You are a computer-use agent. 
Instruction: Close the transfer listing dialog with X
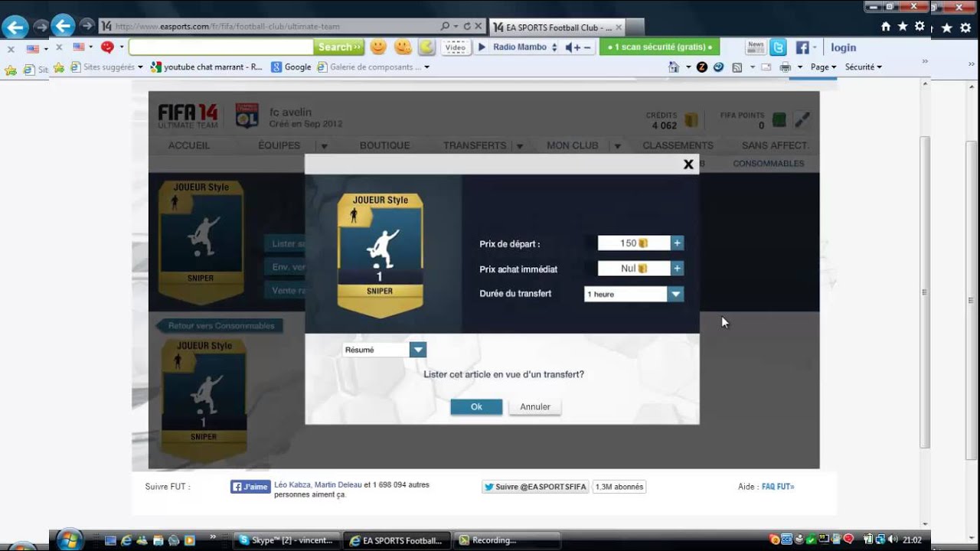pyautogui.click(x=688, y=164)
